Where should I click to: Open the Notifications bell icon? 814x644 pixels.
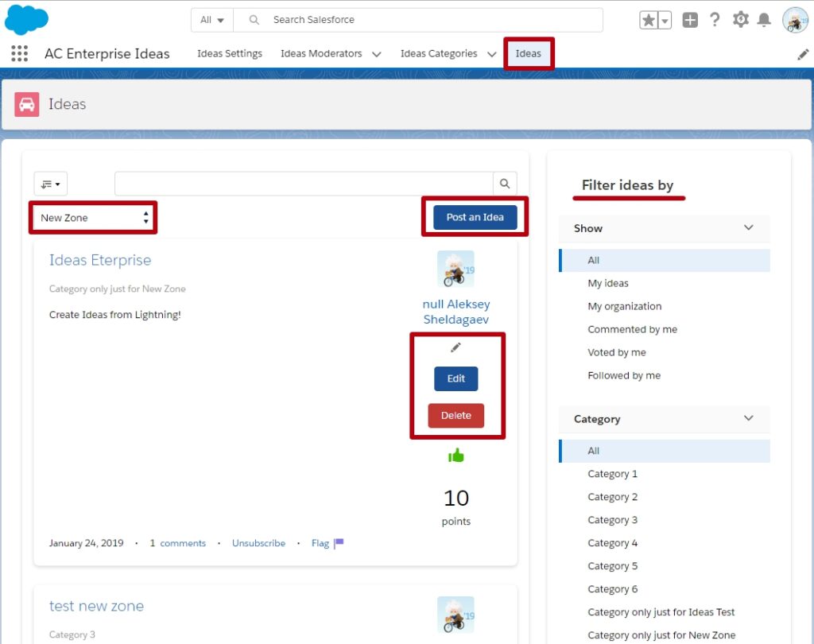[x=764, y=20]
